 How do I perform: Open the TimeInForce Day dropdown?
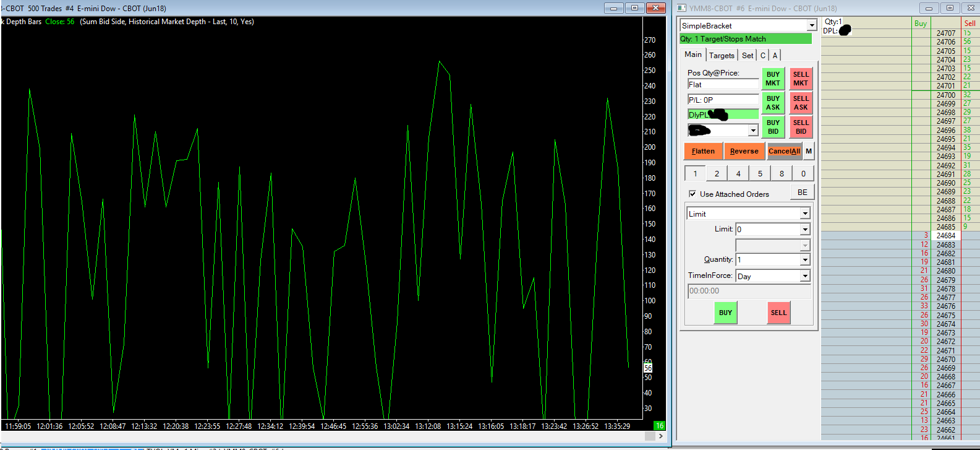pos(804,276)
